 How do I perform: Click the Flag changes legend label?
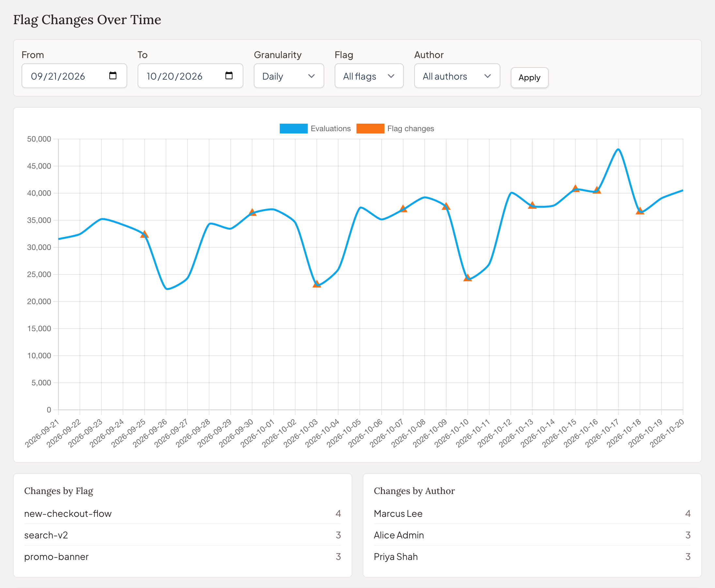click(411, 129)
